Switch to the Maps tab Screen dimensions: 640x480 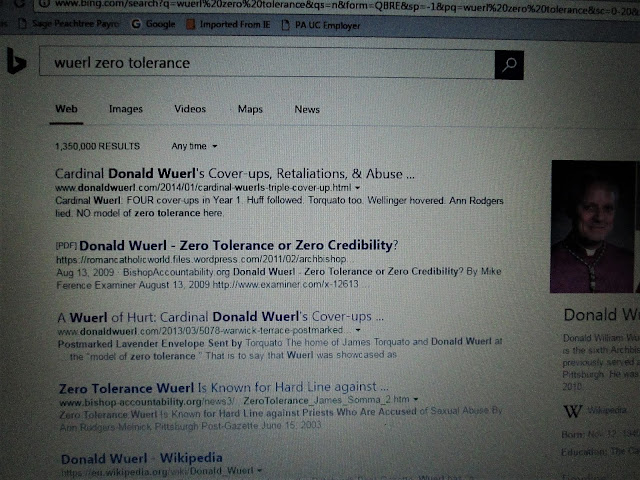click(x=250, y=109)
